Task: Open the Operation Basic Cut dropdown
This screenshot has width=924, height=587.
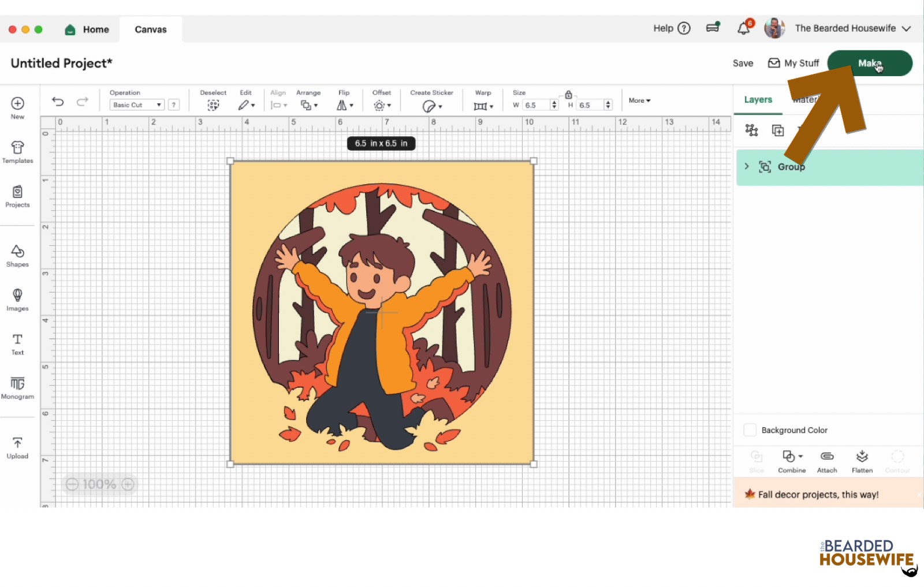Action: [137, 105]
